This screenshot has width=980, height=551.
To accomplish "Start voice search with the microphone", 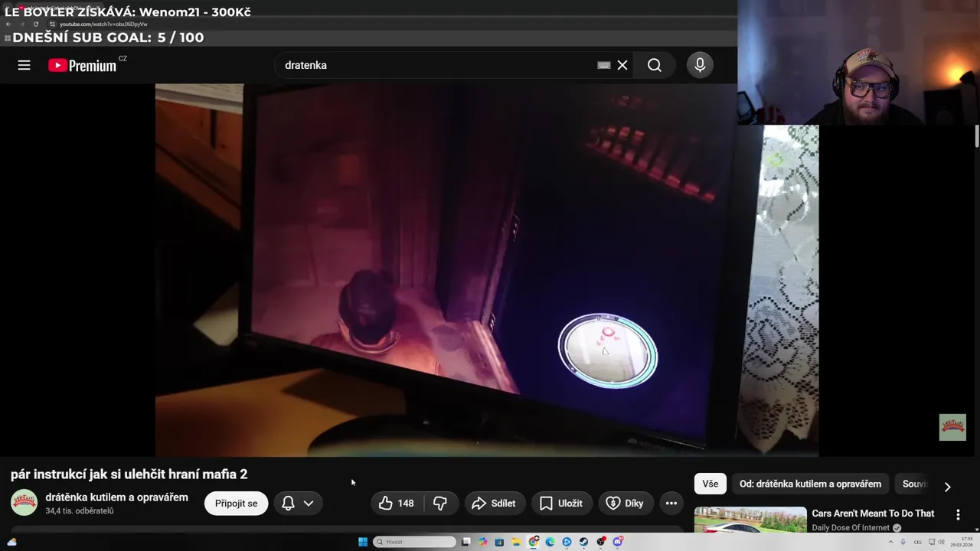I will pyautogui.click(x=700, y=65).
